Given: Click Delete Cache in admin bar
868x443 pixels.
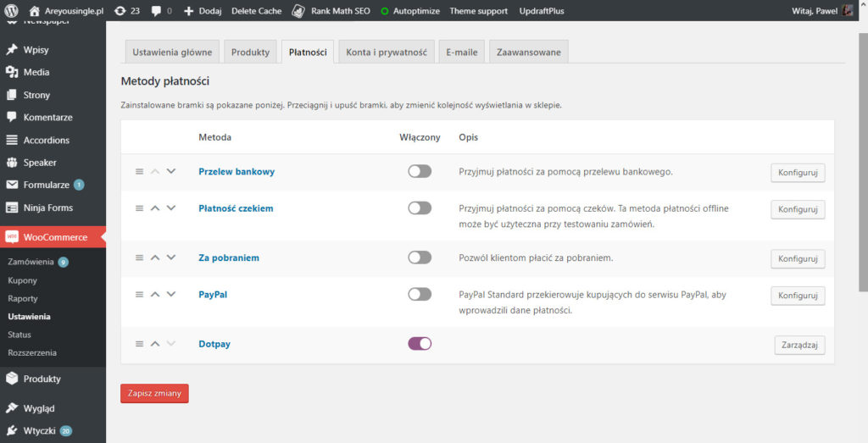Looking at the screenshot, I should pos(256,10).
